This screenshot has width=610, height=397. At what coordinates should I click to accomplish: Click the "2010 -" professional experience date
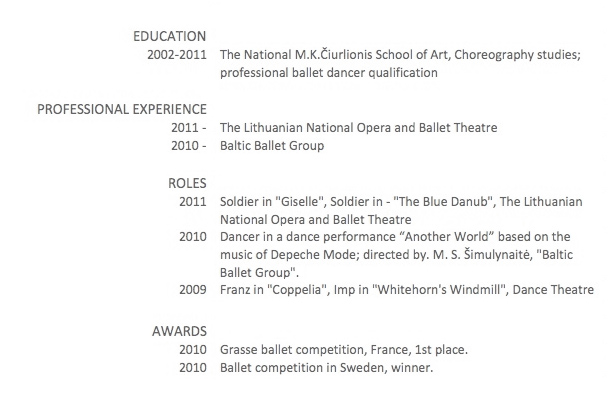[189, 146]
